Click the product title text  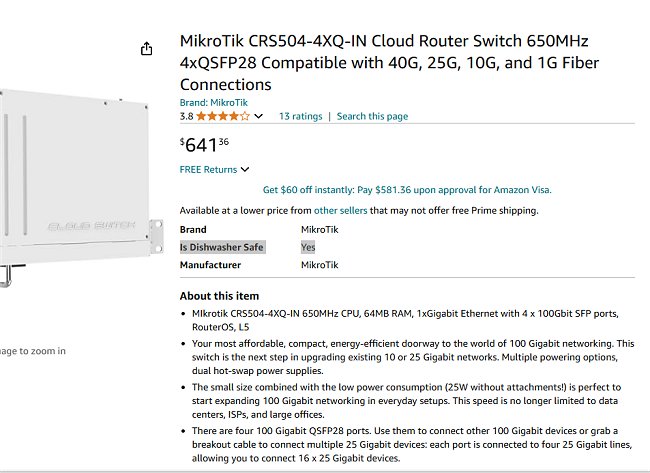[390, 63]
